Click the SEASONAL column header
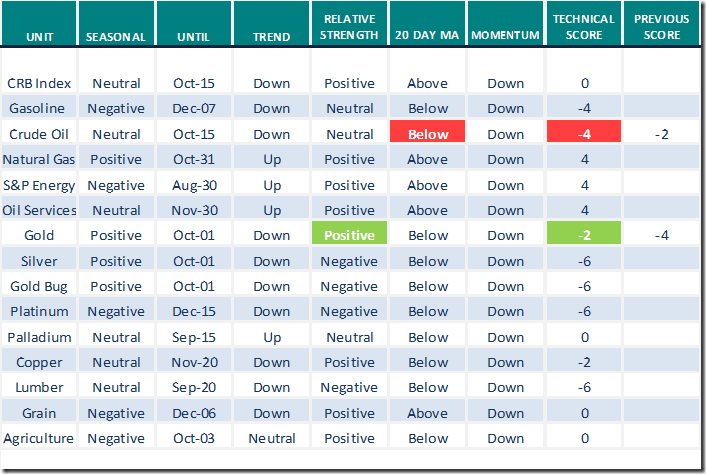 pos(116,37)
